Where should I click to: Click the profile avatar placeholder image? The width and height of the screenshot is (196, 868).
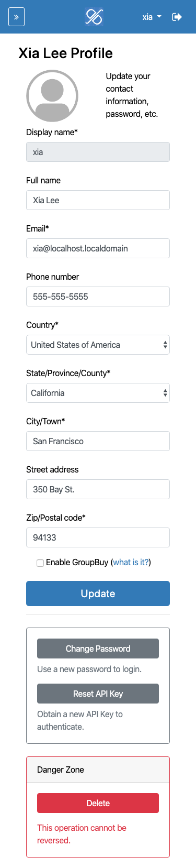[x=52, y=95]
